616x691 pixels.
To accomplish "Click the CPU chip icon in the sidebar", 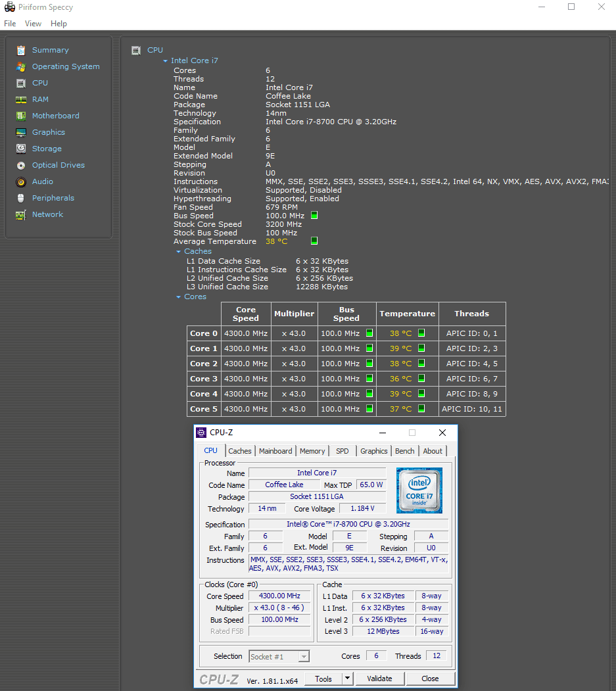I will 21,83.
